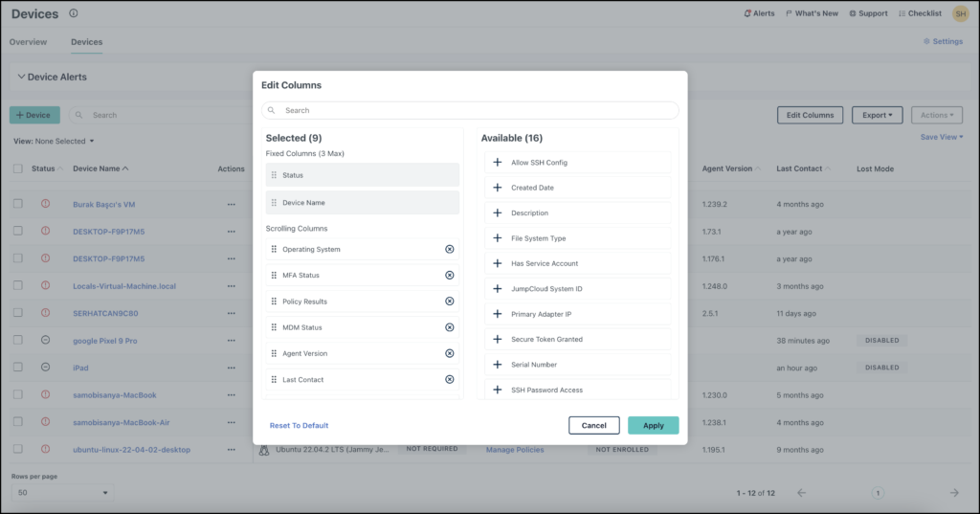Open the Save View menu

click(x=942, y=137)
